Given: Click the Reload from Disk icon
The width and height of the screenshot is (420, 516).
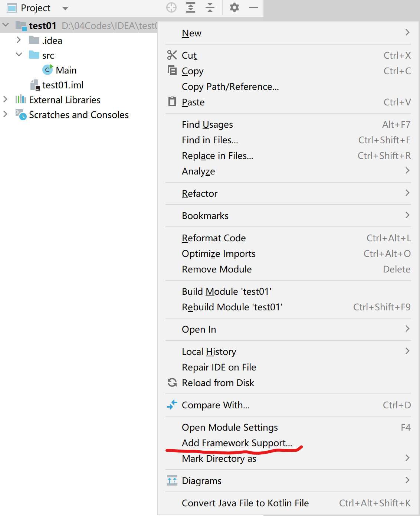Looking at the screenshot, I should pos(172,382).
